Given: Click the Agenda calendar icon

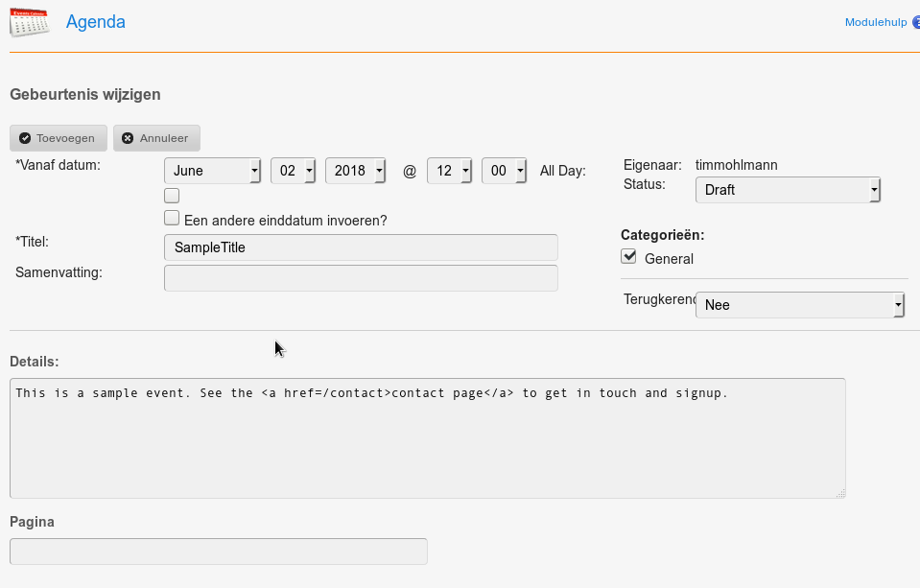Looking at the screenshot, I should point(29,22).
